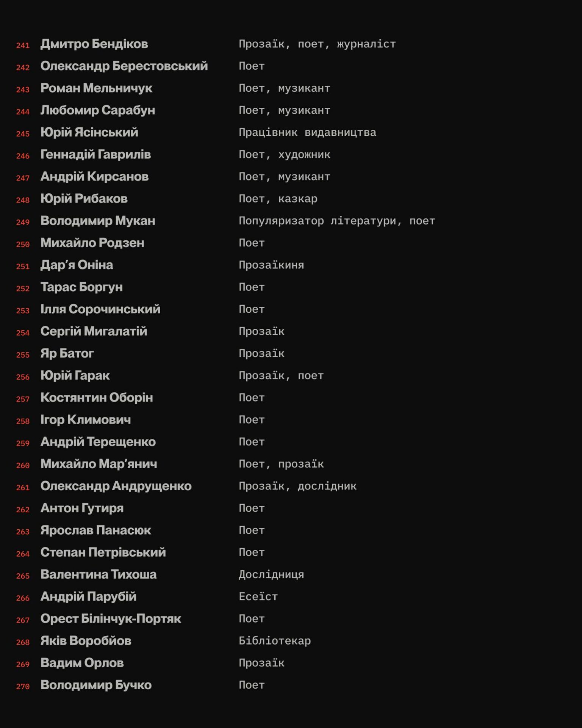Select the label Поет, казкар
582x728 pixels.
click(x=278, y=199)
